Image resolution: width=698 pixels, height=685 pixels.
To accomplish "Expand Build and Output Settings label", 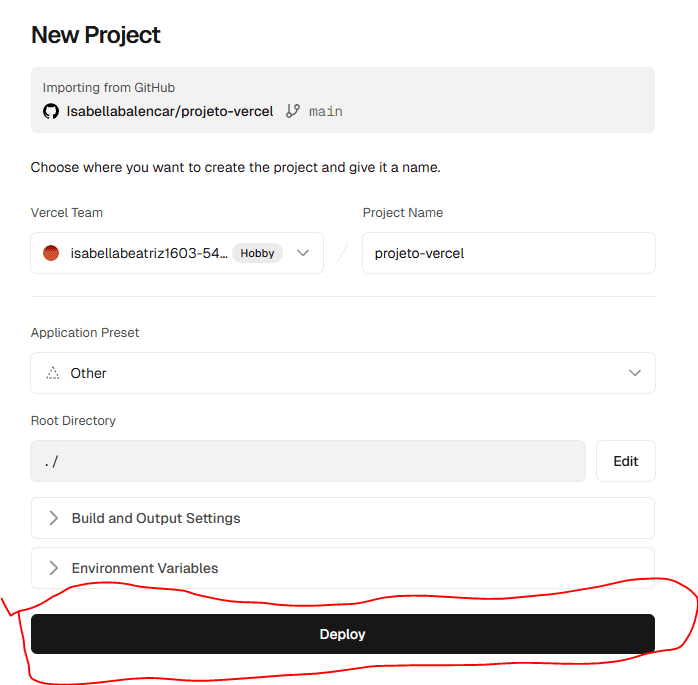I will 156,518.
